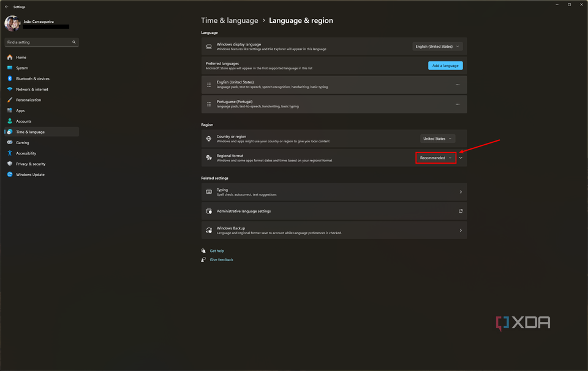588x371 pixels.
Task: Select the Windows Update sidebar icon
Action: [10, 174]
